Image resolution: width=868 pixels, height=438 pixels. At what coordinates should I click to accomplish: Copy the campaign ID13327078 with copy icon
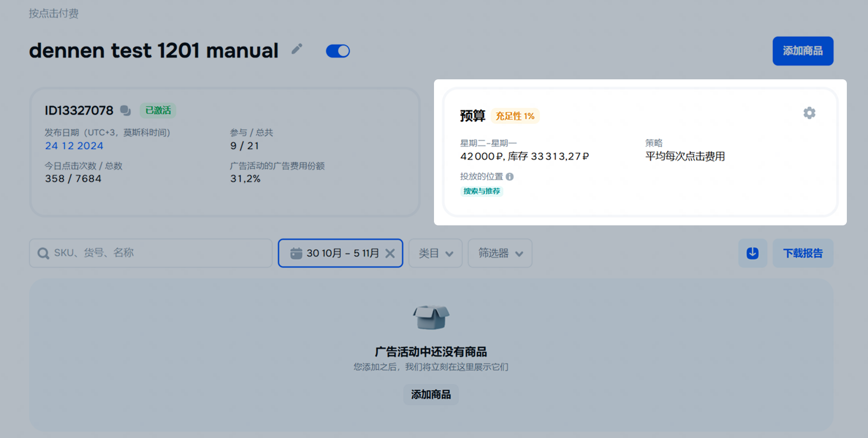coord(125,110)
